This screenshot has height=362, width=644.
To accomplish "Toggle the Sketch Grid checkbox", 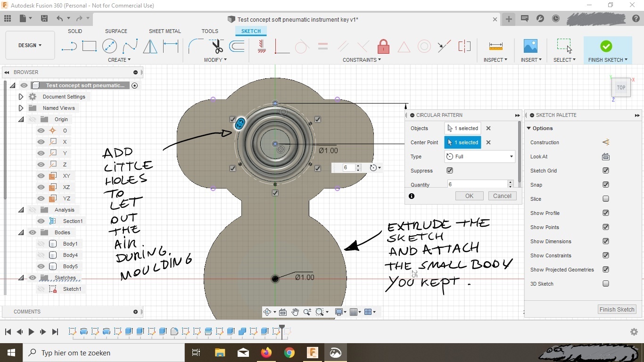I will coord(606,171).
